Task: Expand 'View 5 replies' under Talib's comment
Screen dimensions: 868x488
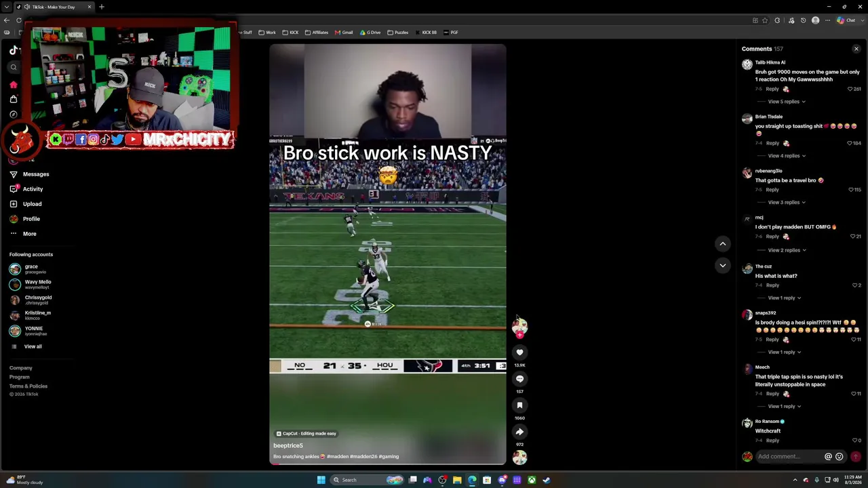Action: 787,102
